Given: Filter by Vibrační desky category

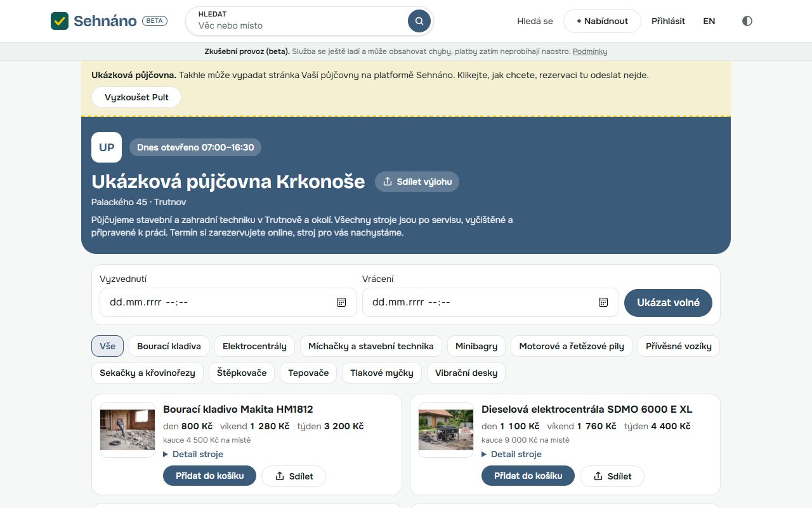Looking at the screenshot, I should tap(466, 373).
